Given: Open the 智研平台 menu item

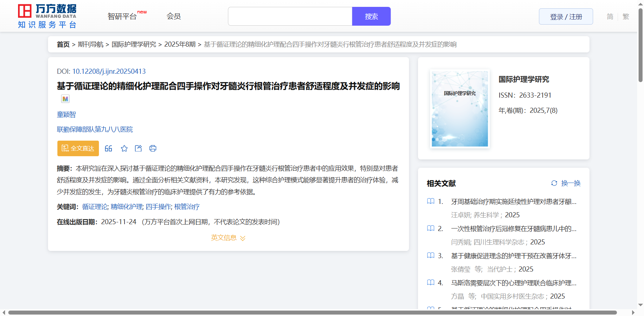Looking at the screenshot, I should click(x=122, y=17).
